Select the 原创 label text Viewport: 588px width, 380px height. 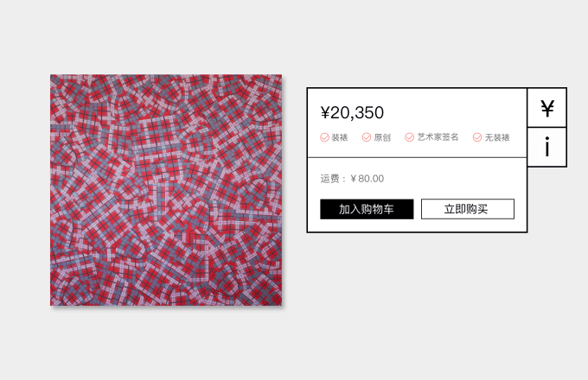(x=382, y=137)
